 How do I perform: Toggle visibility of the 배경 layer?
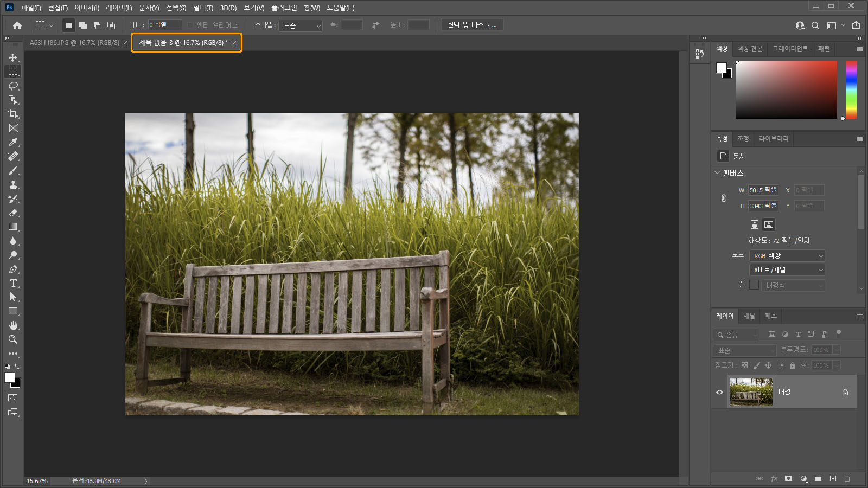(719, 392)
